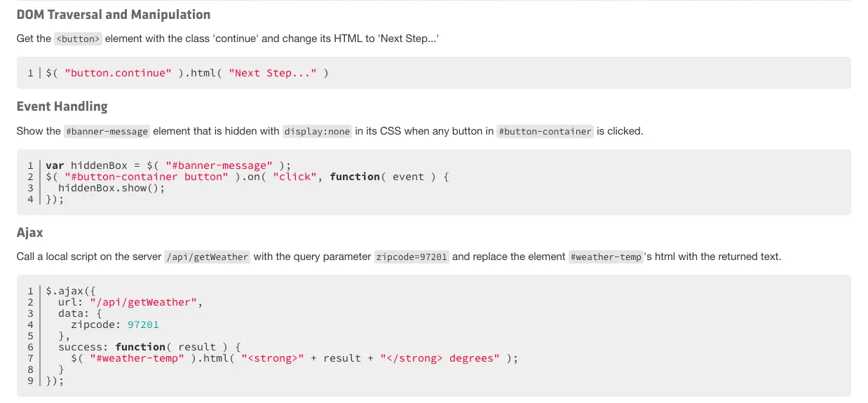Click the "Ajax" section heading
This screenshot has height=403, width=868.
30,232
